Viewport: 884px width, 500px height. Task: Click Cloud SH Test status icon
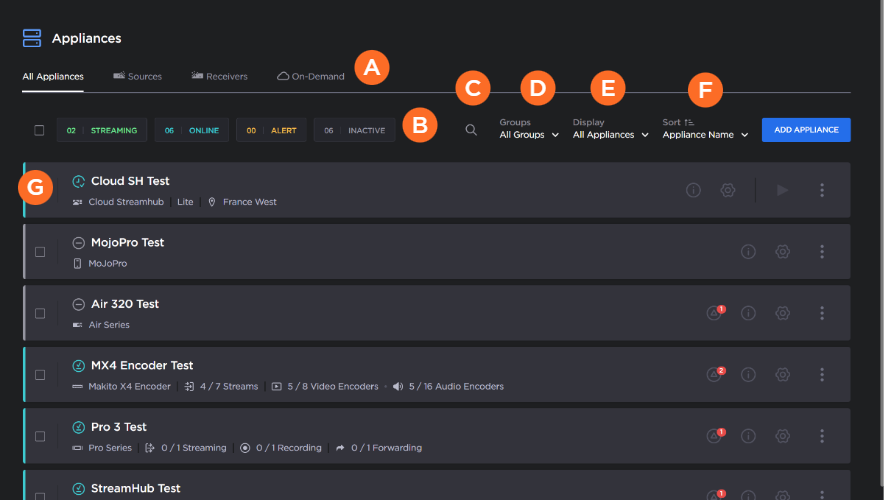pos(78,182)
